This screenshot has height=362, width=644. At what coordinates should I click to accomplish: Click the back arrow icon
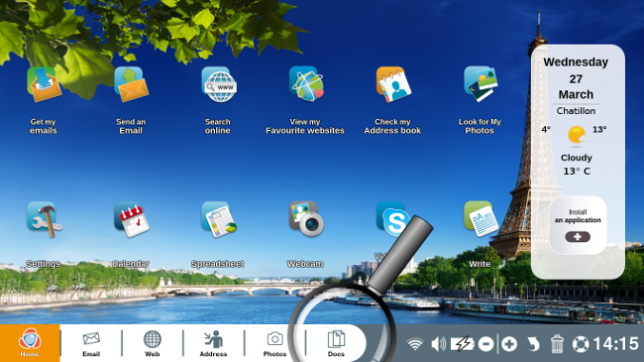pos(533,344)
